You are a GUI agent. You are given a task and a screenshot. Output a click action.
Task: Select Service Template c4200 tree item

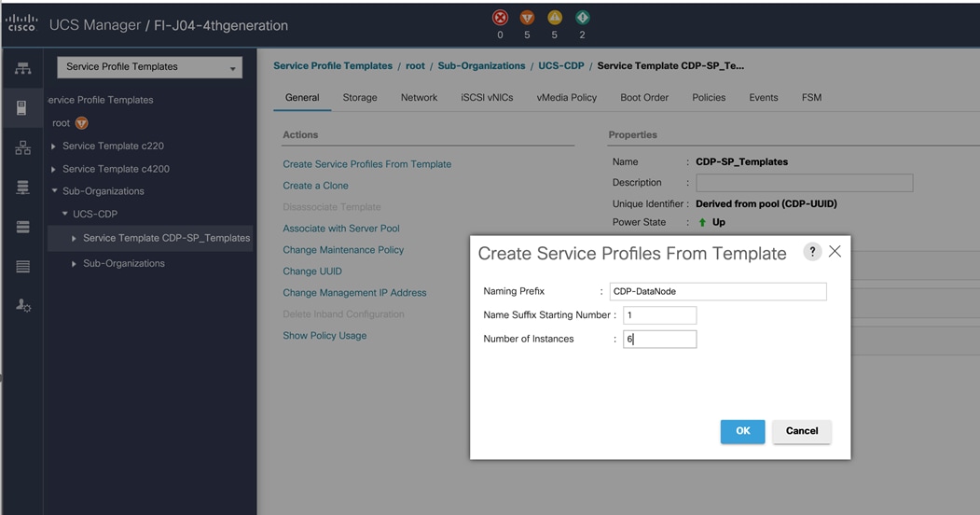[x=116, y=170]
